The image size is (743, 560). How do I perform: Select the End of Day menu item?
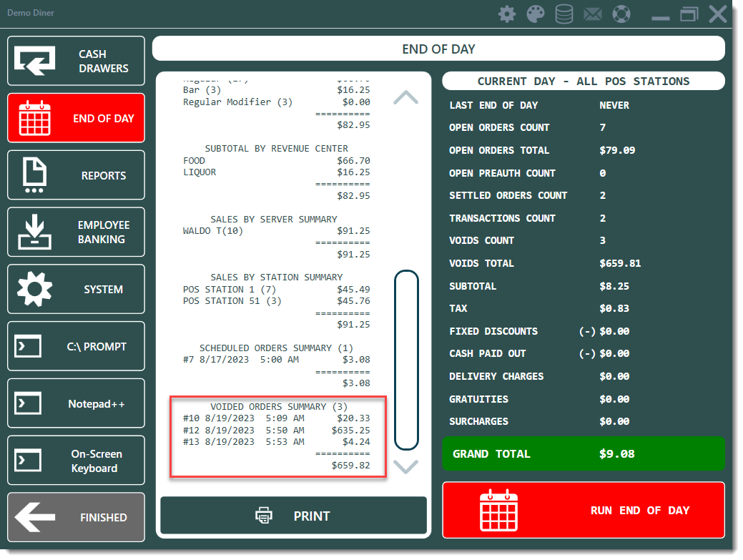tap(76, 118)
